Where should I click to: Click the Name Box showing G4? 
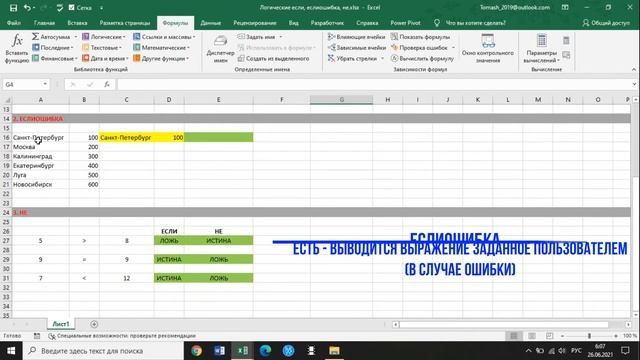point(22,84)
